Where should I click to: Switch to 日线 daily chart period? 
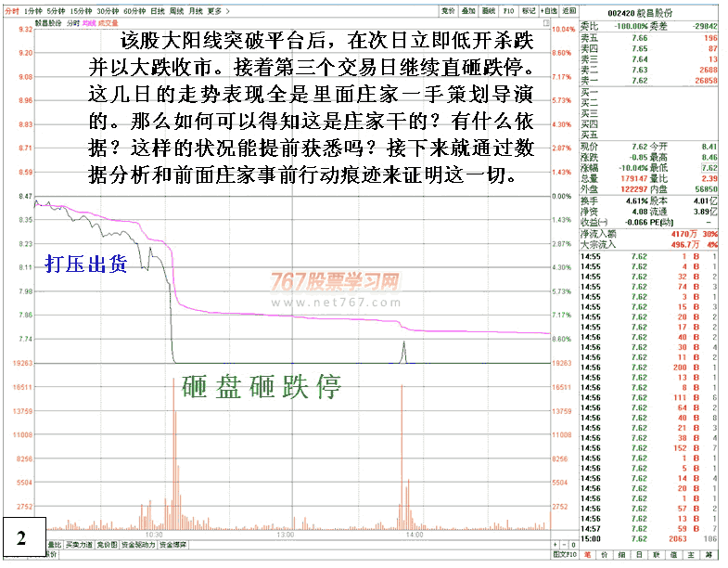click(x=157, y=11)
